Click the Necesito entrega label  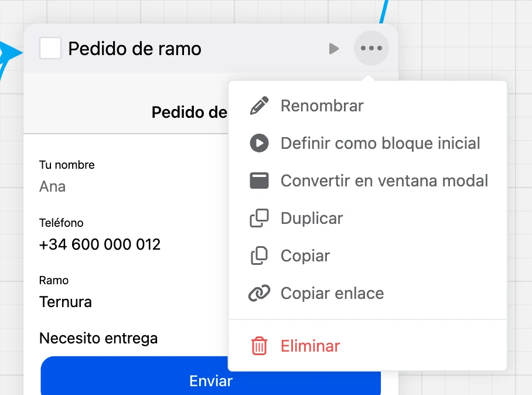[98, 338]
